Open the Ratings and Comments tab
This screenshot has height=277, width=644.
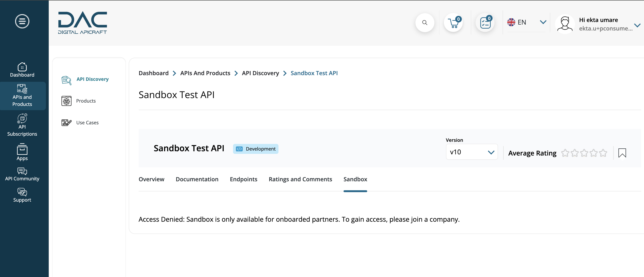(300, 179)
